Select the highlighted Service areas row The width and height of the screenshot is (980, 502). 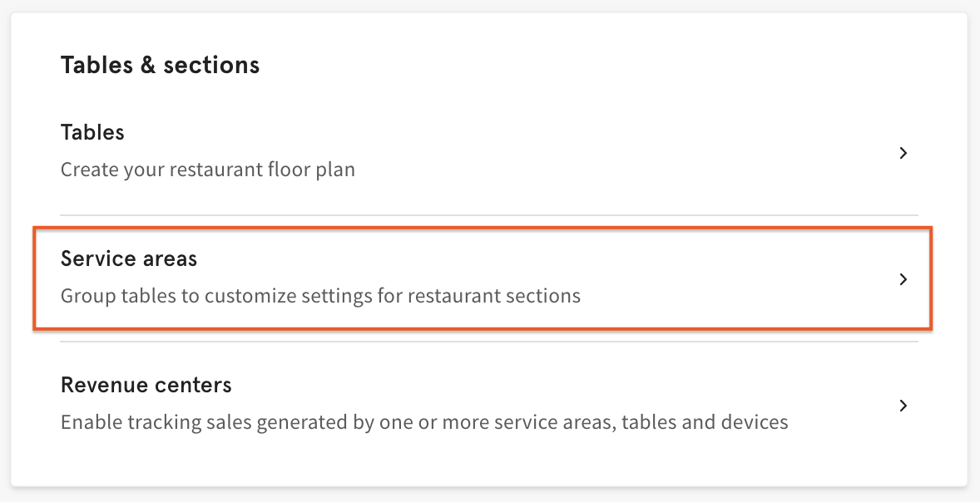click(x=483, y=278)
